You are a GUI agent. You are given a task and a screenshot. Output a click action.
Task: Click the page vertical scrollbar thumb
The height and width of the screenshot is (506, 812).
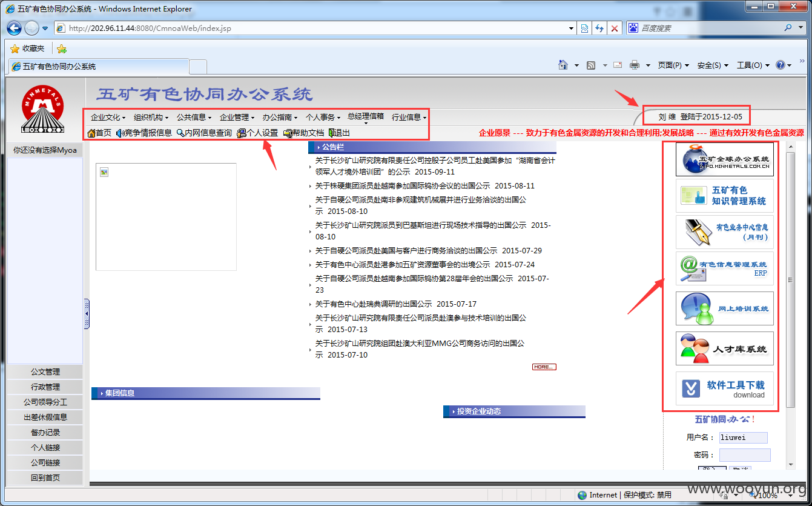[x=790, y=280]
